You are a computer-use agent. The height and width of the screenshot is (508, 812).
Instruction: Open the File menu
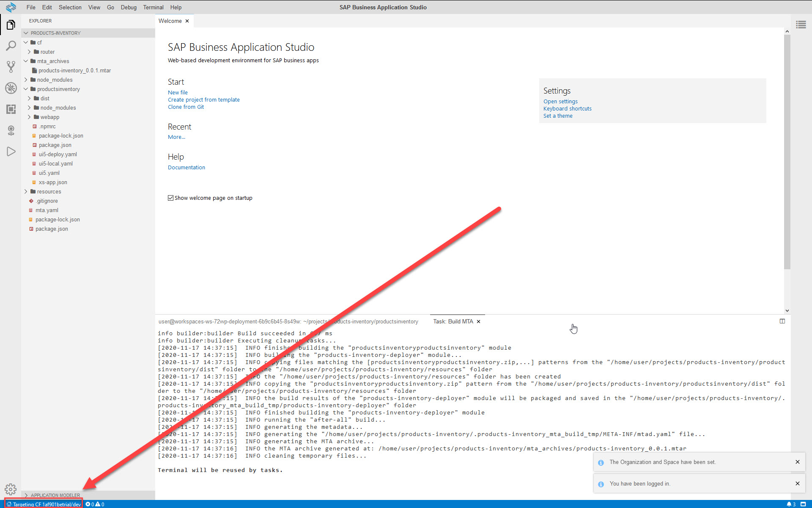(31, 7)
